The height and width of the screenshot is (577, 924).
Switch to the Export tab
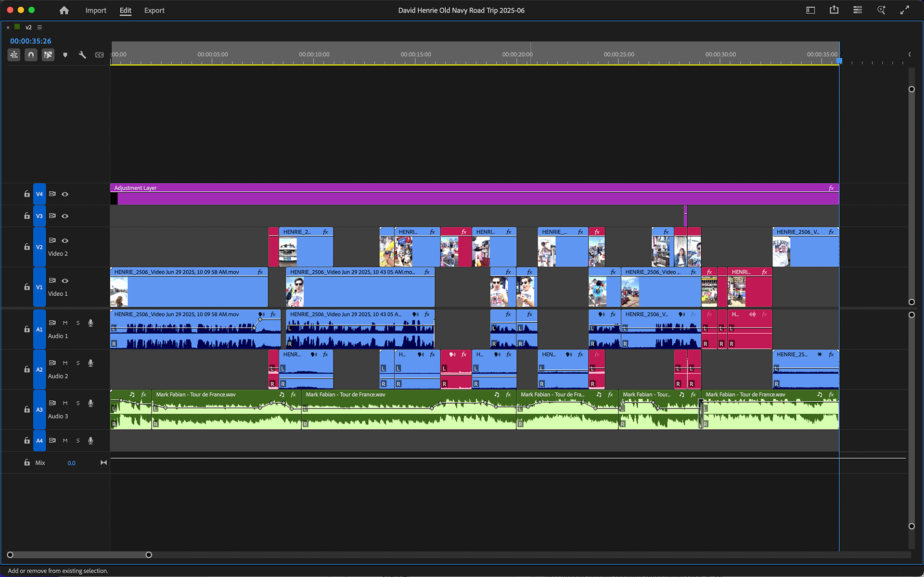tap(154, 10)
